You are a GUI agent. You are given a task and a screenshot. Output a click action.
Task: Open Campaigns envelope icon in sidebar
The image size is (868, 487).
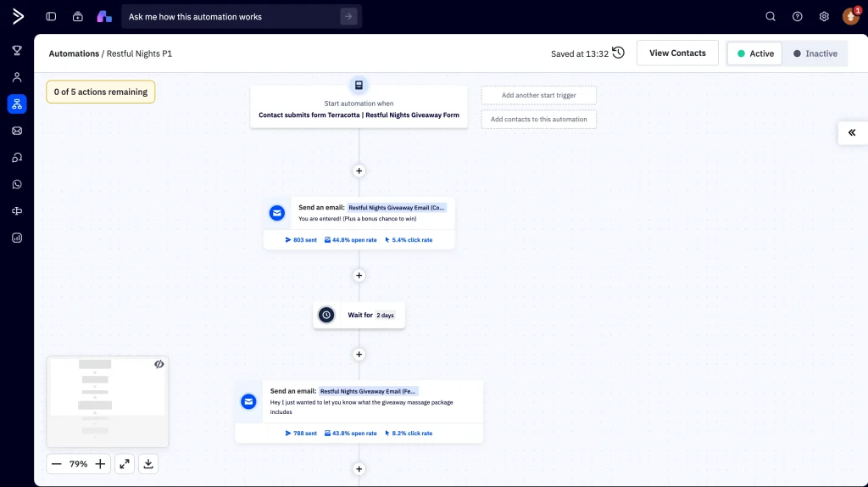pos(17,131)
